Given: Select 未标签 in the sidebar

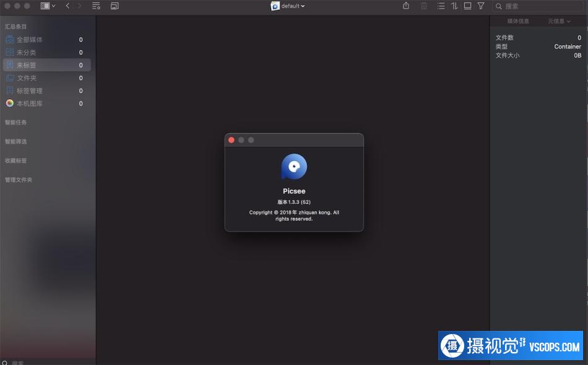Looking at the screenshot, I should point(47,65).
